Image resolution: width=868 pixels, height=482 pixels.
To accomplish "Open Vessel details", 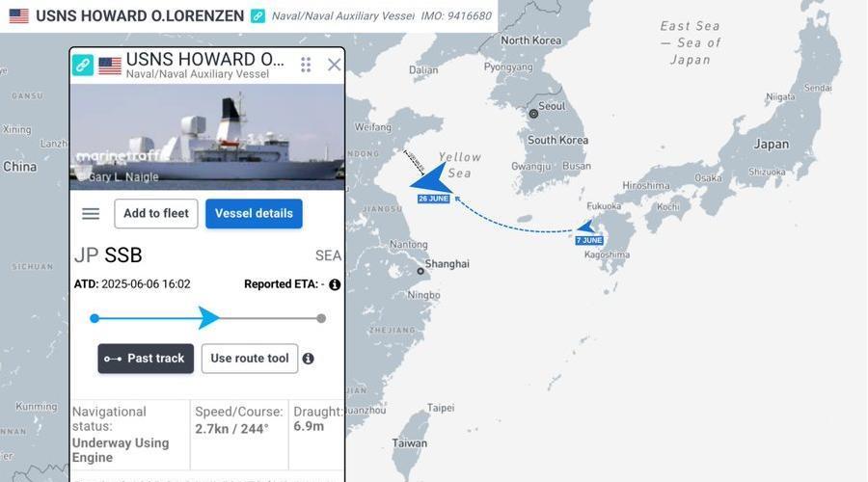I will 254,214.
